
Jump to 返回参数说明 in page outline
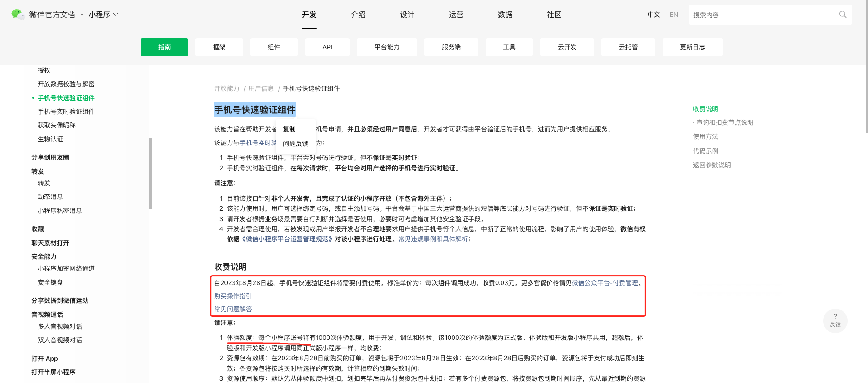(x=712, y=165)
